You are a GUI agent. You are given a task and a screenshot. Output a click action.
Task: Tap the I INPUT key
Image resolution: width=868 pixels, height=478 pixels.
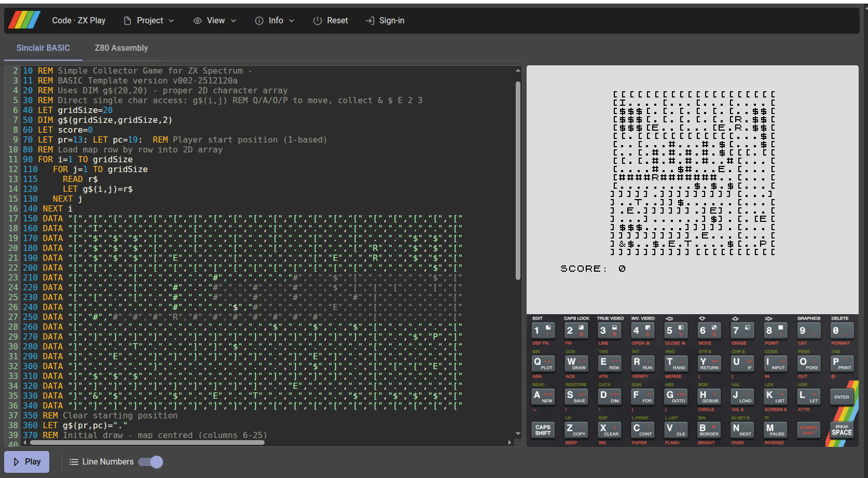tap(776, 363)
